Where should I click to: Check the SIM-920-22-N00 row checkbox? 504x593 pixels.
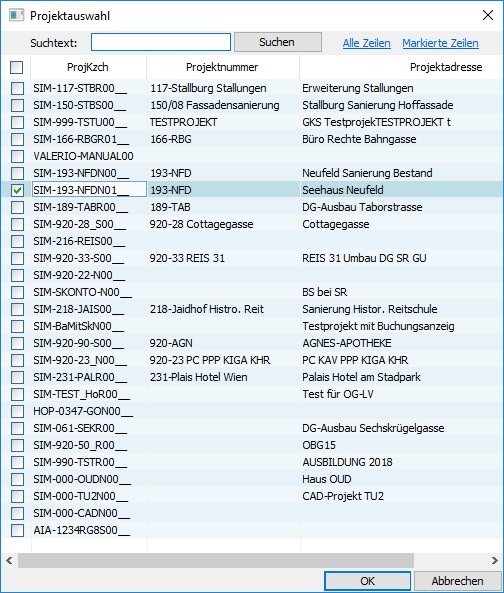click(x=17, y=275)
